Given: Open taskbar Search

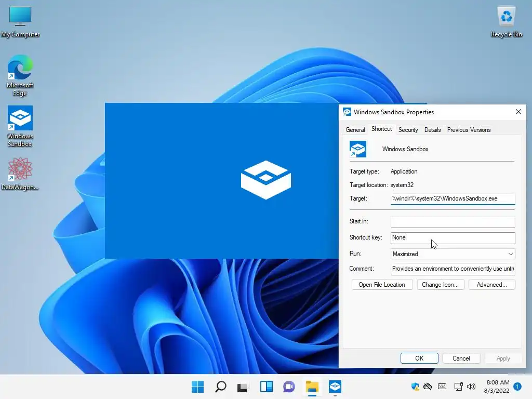Looking at the screenshot, I should pyautogui.click(x=220, y=387).
